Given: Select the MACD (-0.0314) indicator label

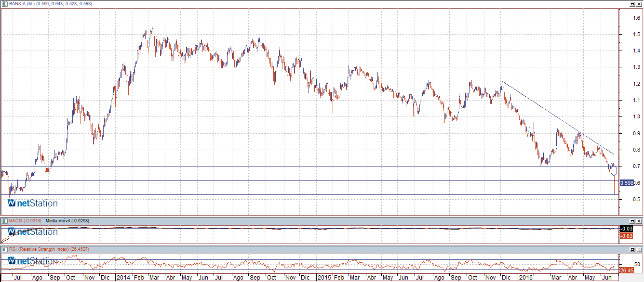Looking at the screenshot, I should (25, 220).
